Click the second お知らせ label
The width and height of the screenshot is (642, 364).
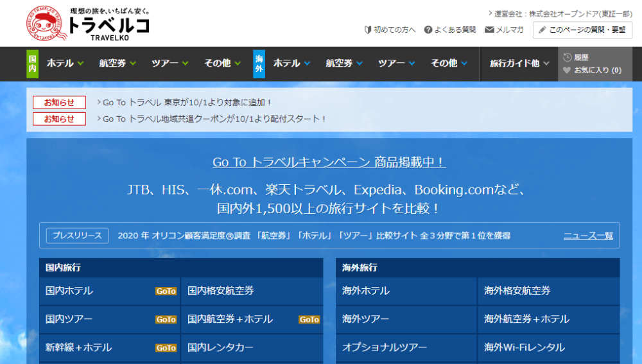[x=59, y=119]
